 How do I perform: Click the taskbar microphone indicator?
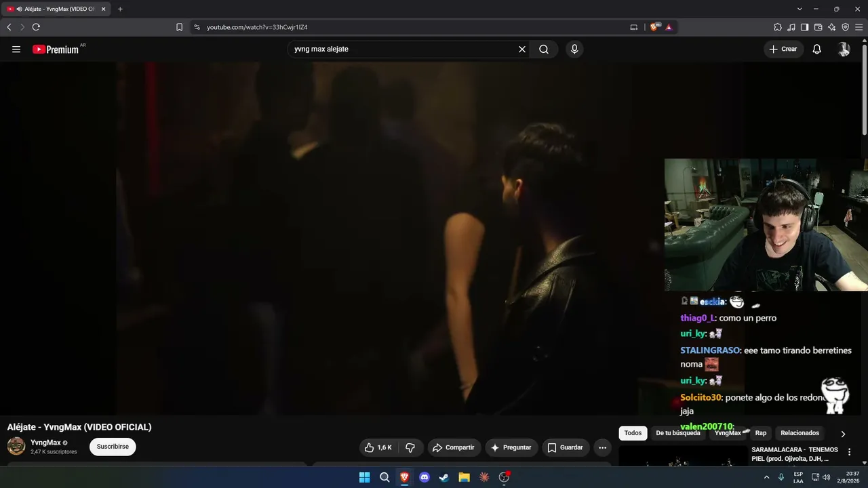[x=781, y=477]
